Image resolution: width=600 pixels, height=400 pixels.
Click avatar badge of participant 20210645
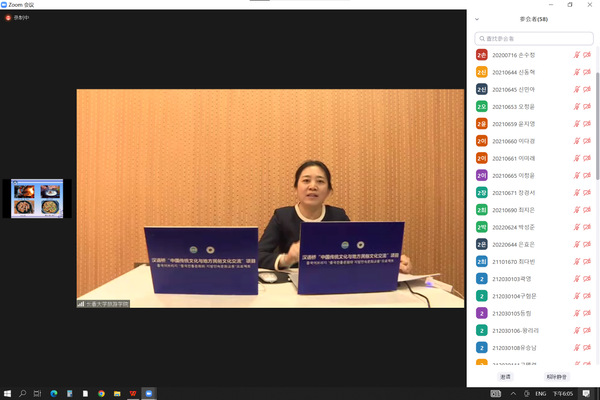pyautogui.click(x=481, y=89)
